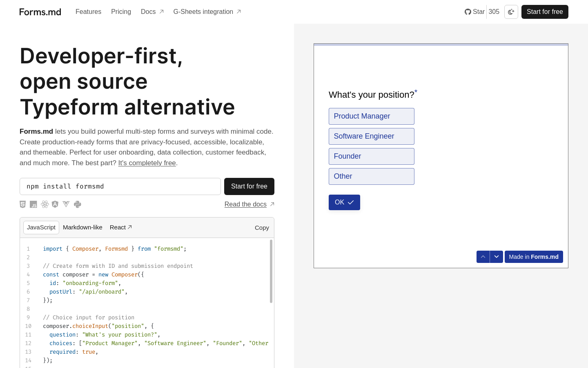Image resolution: width=588 pixels, height=368 pixels.
Task: Click the HTML5 icon
Action: pyautogui.click(x=23, y=204)
